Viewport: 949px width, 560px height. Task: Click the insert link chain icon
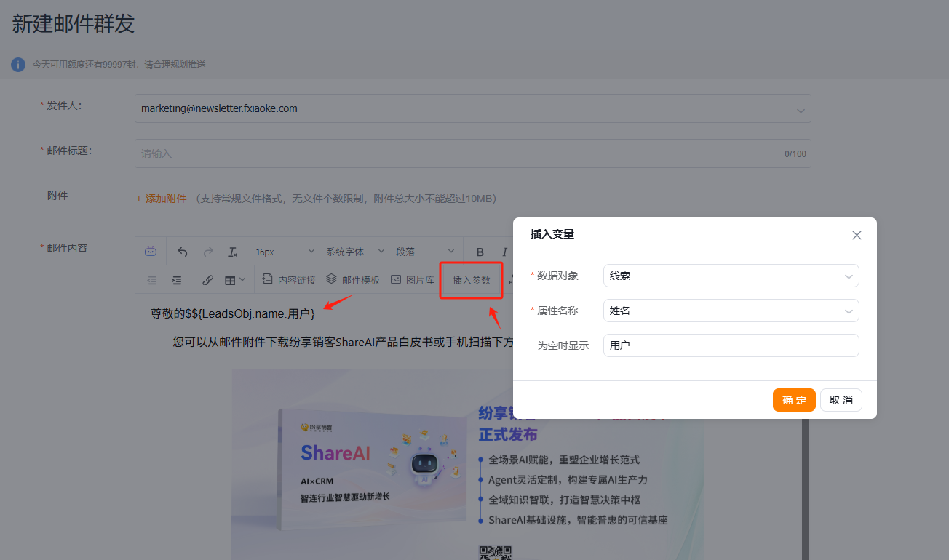pyautogui.click(x=207, y=280)
